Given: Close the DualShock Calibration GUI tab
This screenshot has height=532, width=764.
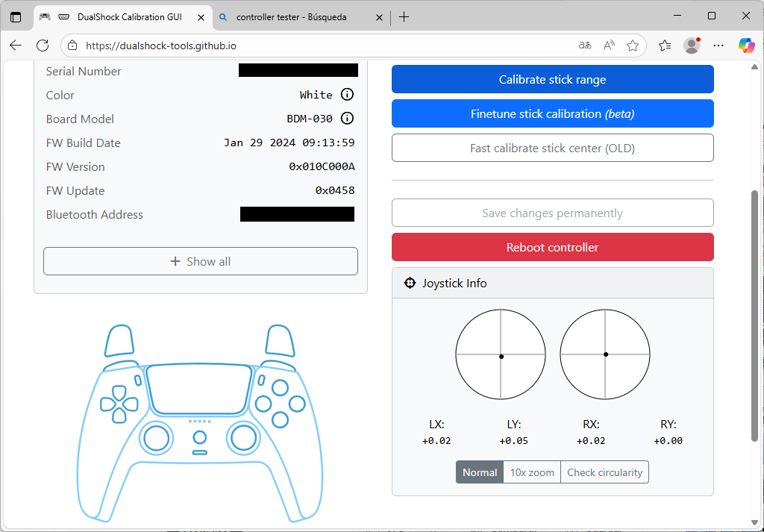Looking at the screenshot, I should (x=201, y=17).
